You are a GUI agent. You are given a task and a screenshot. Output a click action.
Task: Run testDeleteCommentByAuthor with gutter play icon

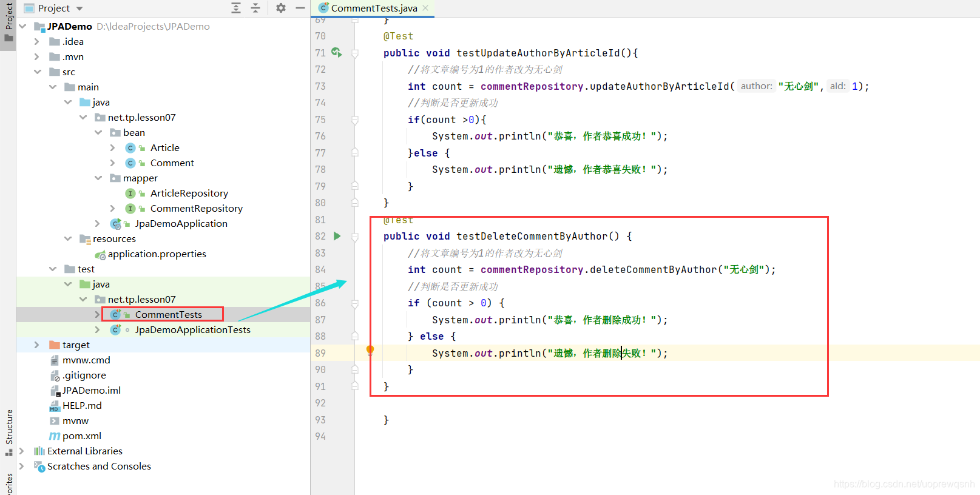337,236
